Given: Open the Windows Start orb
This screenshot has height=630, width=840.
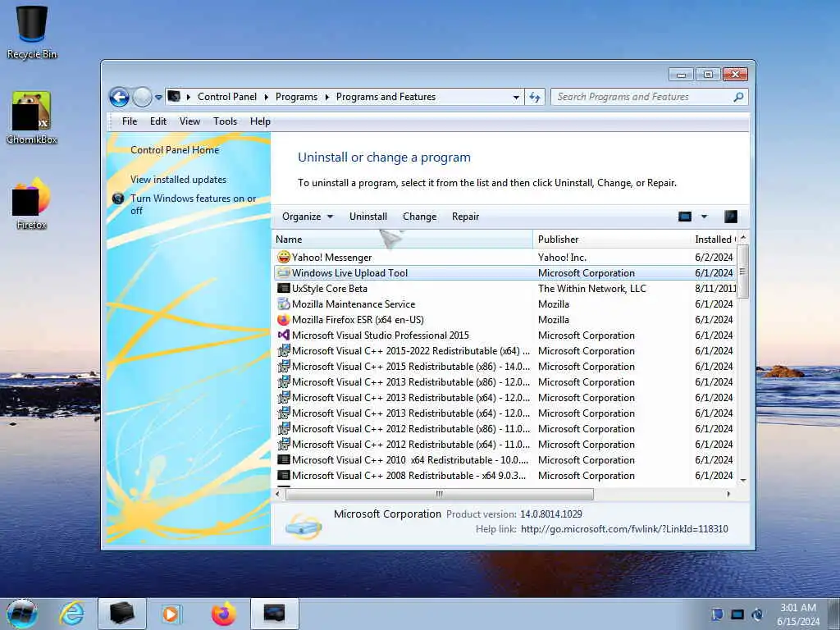Looking at the screenshot, I should 22,614.
